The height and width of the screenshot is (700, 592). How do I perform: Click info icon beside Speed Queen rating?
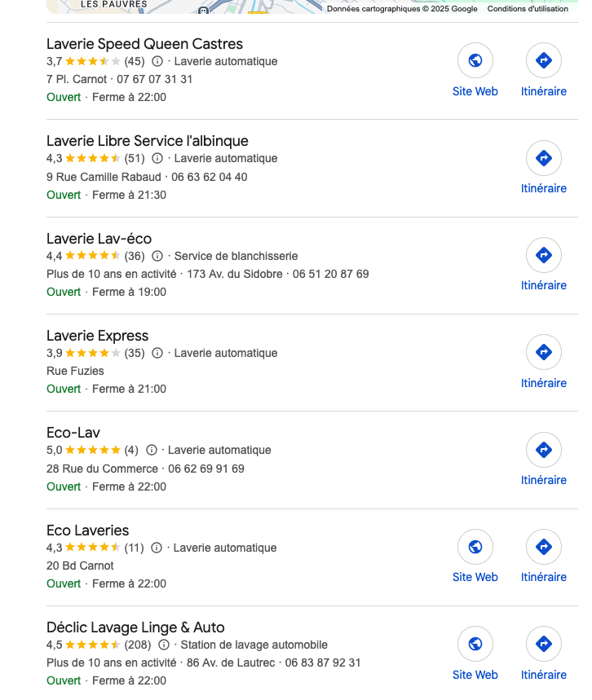tap(157, 61)
